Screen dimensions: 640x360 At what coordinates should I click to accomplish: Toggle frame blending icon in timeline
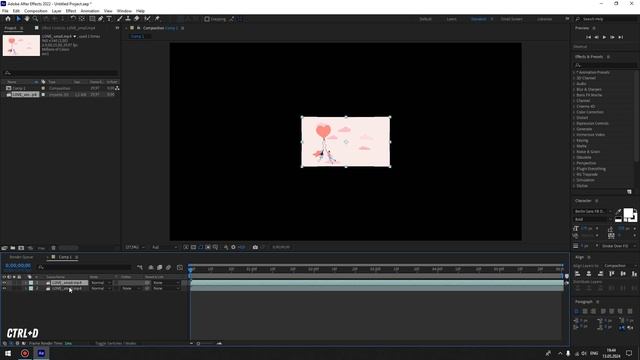pos(160,267)
